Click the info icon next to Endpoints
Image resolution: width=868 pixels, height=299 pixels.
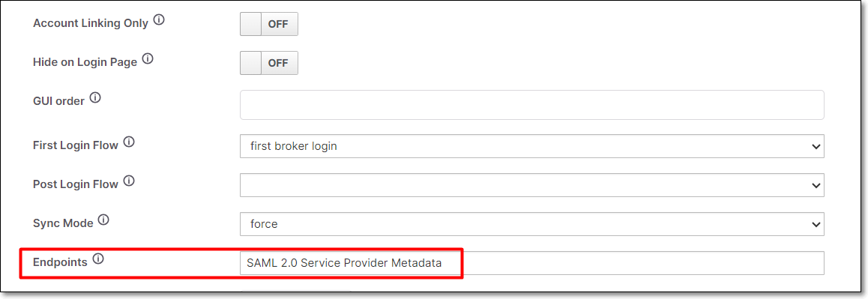[x=98, y=259]
